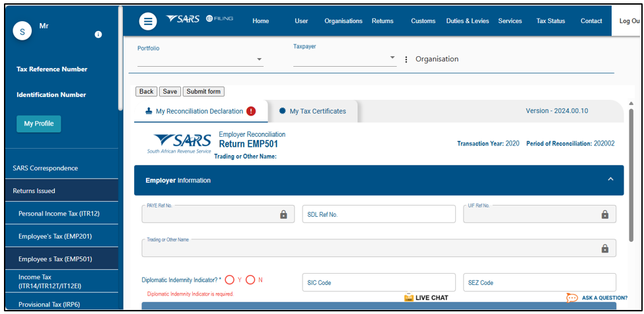Click the Ask a Question chat icon
The width and height of the screenshot is (644, 314).
(x=572, y=298)
